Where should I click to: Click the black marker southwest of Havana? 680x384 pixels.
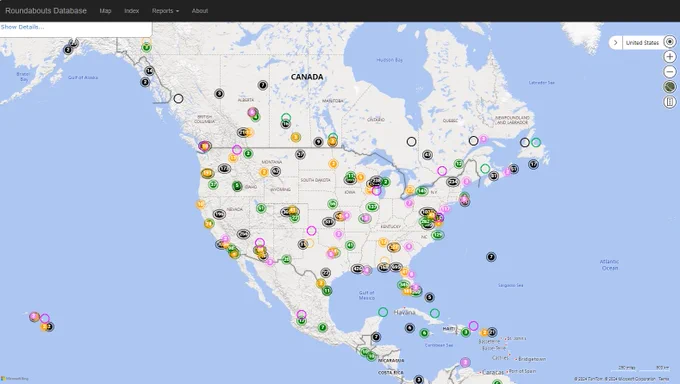410,328
